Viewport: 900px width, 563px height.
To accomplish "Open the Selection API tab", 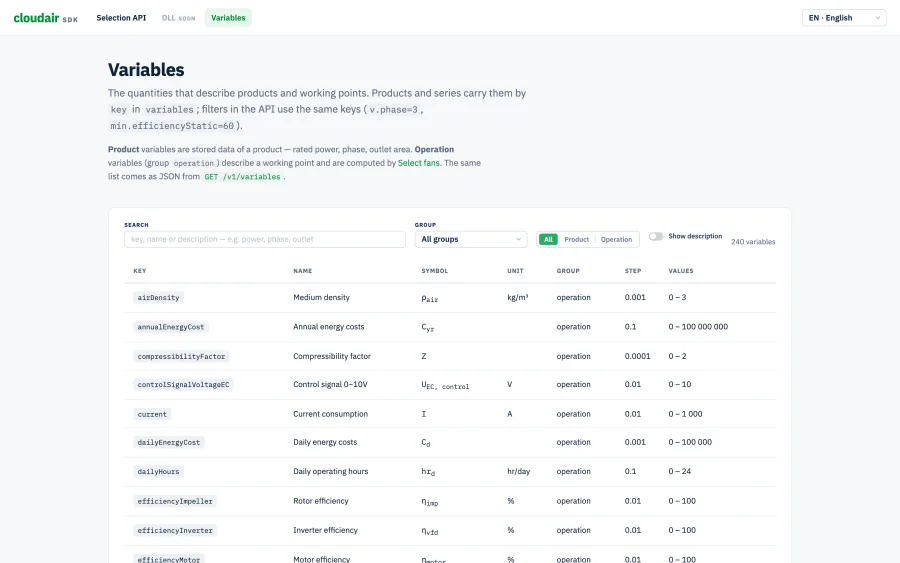I will click(x=121, y=18).
